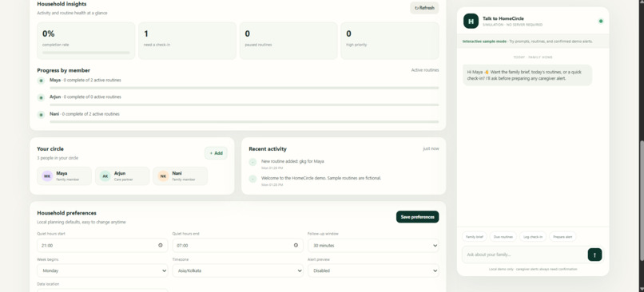Focus the "Ask about your family" message box

coord(525,255)
